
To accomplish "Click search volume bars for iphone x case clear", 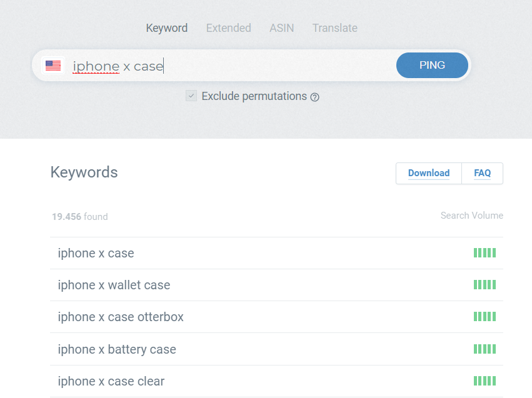I will coord(484,381).
